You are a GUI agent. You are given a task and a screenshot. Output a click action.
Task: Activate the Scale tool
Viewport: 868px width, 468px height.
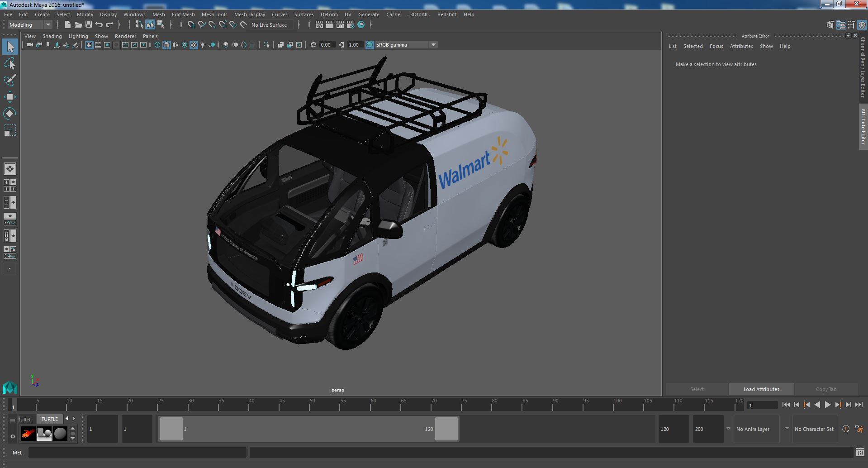click(x=10, y=130)
